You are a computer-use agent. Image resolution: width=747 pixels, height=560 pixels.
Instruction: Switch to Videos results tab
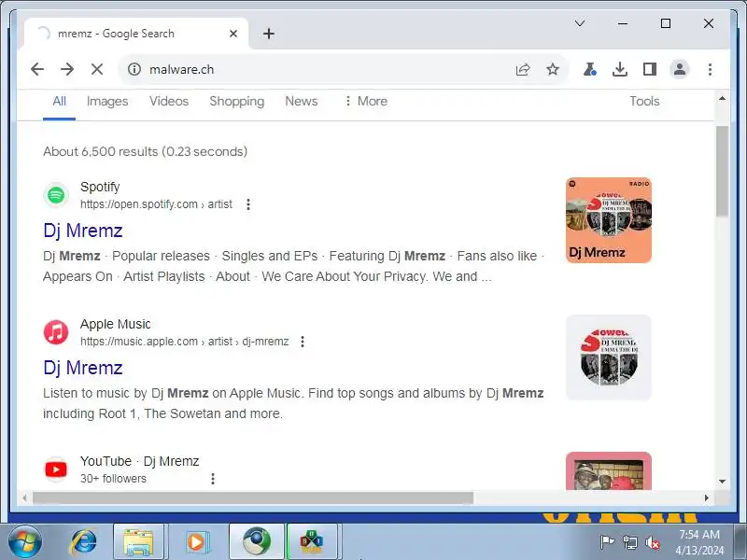click(x=169, y=101)
